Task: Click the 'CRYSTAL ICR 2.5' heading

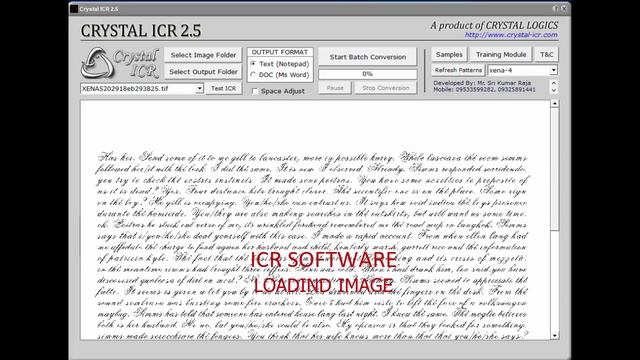Action: click(x=141, y=31)
